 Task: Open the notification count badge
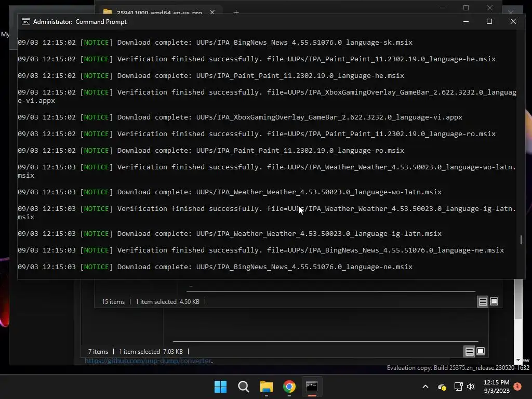point(517,387)
